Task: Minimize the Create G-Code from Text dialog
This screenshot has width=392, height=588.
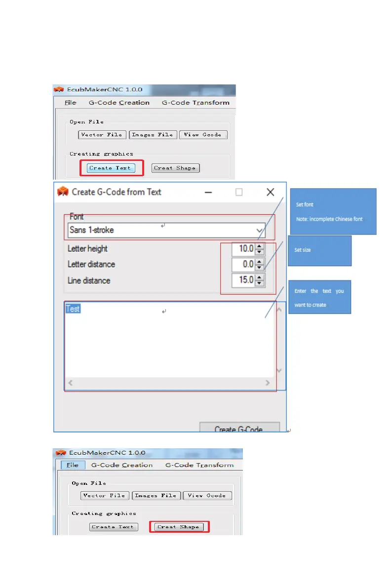Action: [x=208, y=193]
